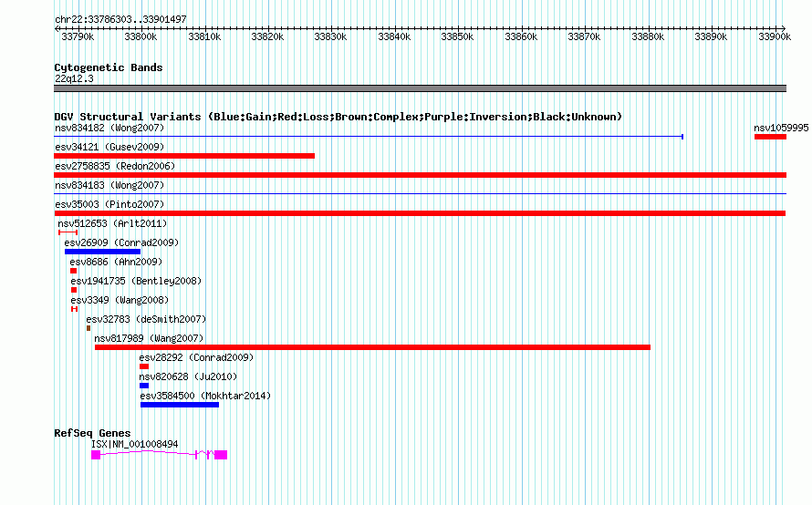
Task: Click the DGV Structural Variants track title
Action: coord(338,117)
